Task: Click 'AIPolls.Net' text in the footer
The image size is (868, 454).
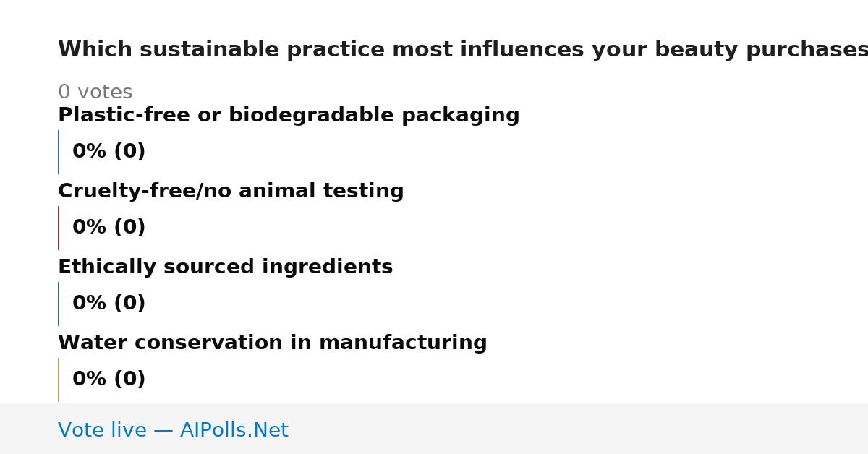Action: [x=234, y=430]
